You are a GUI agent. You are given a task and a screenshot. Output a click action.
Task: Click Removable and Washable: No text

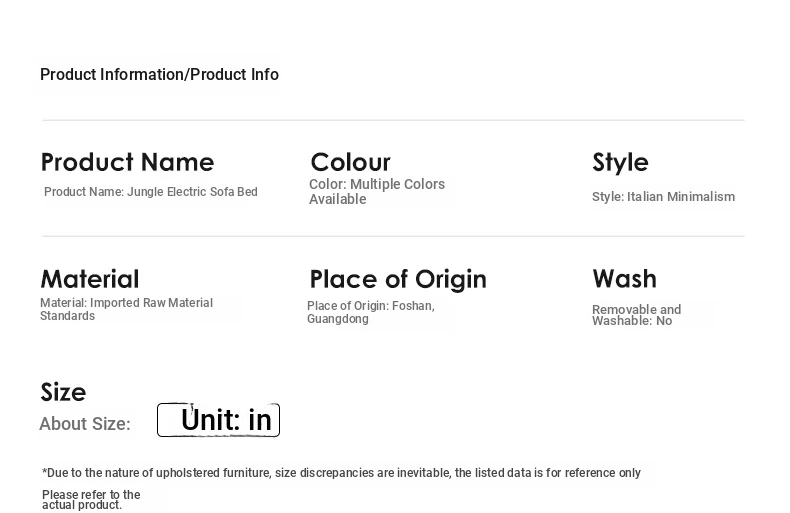636,315
